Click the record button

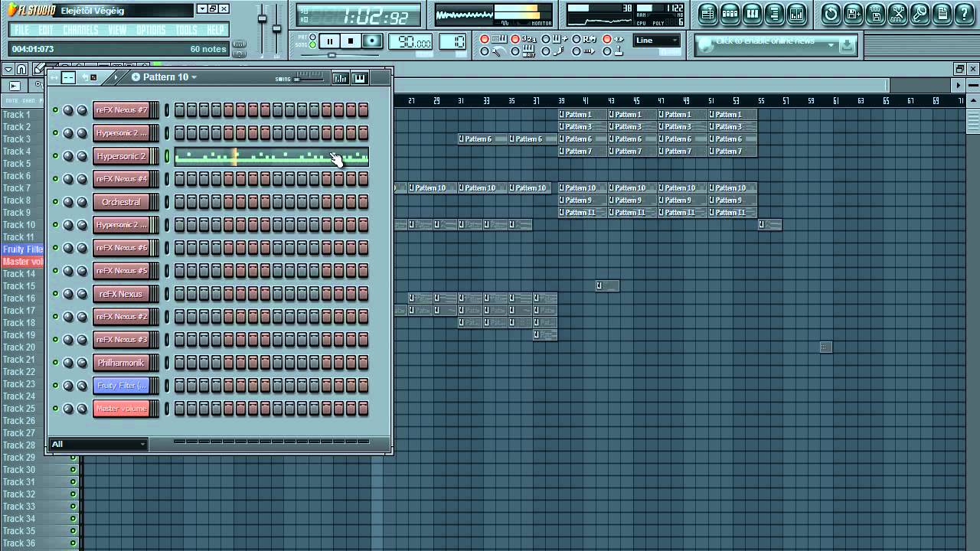point(372,41)
